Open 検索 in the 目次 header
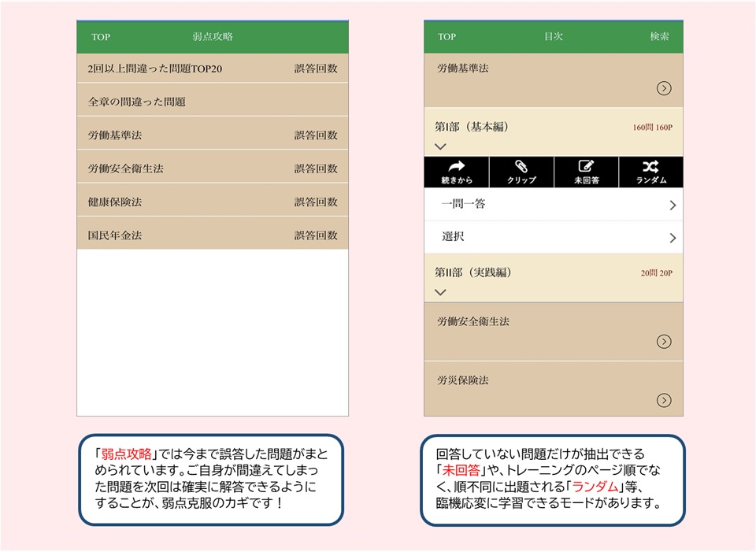Screen dimensions: 756x552 [x=659, y=37]
